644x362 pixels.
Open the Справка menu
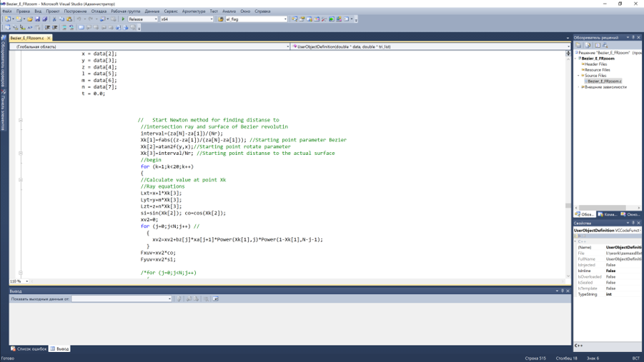(262, 11)
